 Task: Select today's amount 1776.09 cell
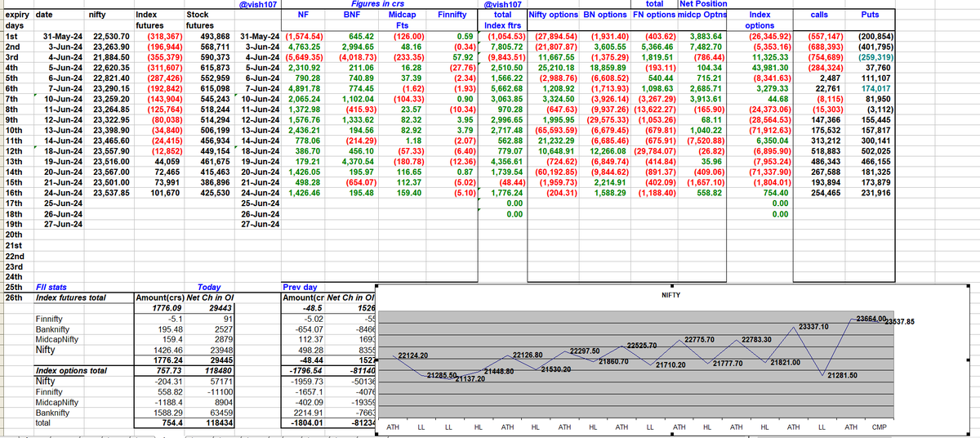pyautogui.click(x=172, y=307)
